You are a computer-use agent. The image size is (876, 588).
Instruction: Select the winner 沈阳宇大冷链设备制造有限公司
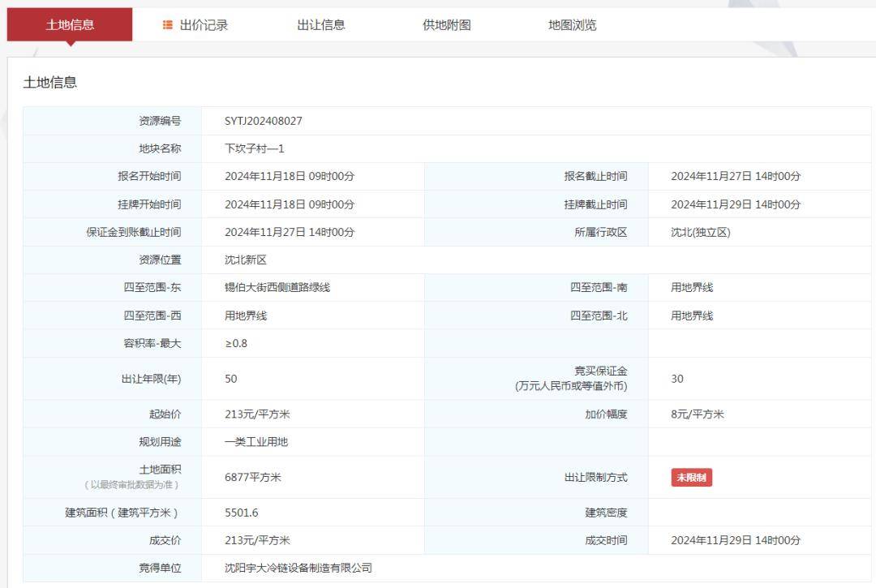click(298, 568)
